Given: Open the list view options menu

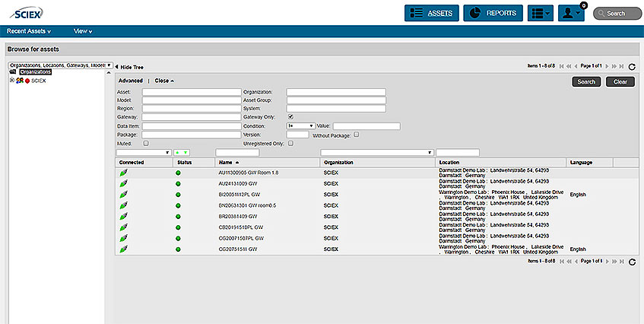Looking at the screenshot, I should pyautogui.click(x=540, y=13).
